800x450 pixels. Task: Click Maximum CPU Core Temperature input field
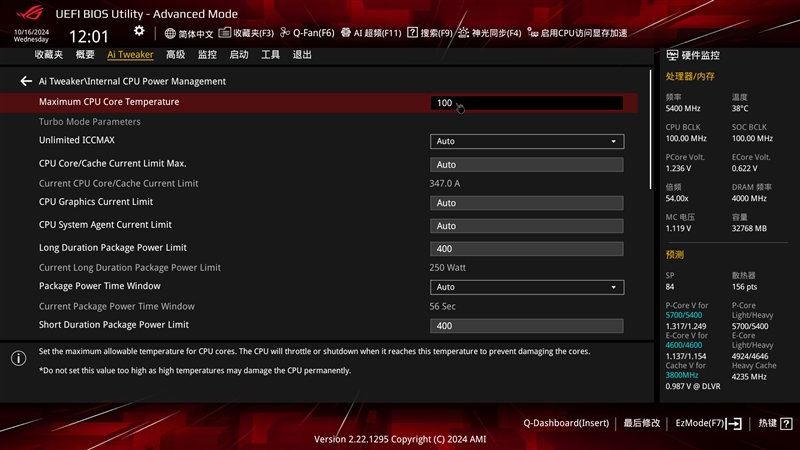527,103
